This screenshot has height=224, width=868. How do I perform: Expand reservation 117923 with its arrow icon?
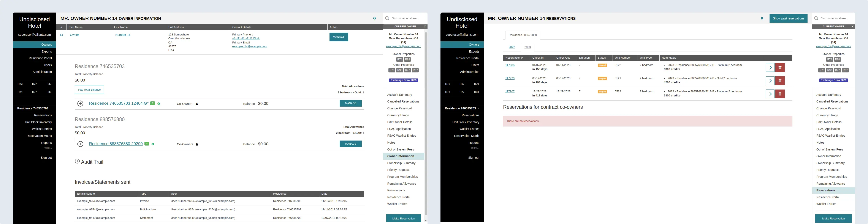pyautogui.click(x=770, y=81)
